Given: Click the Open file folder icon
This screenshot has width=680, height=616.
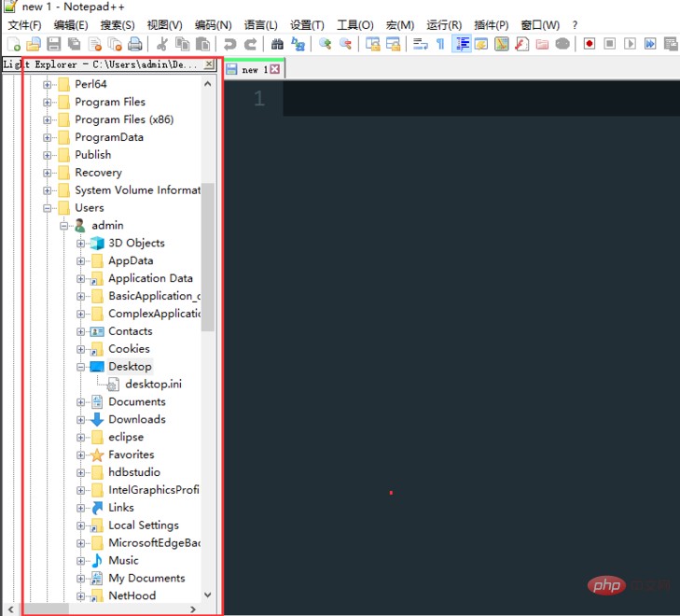Looking at the screenshot, I should point(34,44).
